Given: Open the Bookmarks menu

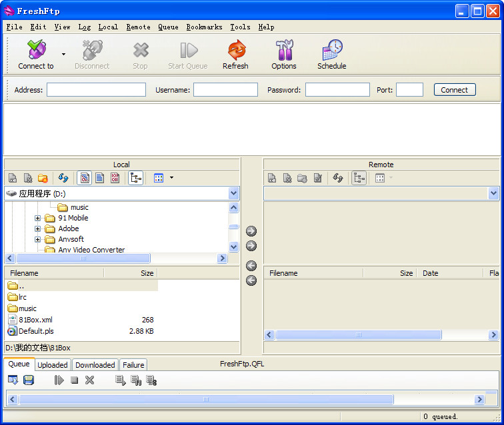Looking at the screenshot, I should point(204,27).
